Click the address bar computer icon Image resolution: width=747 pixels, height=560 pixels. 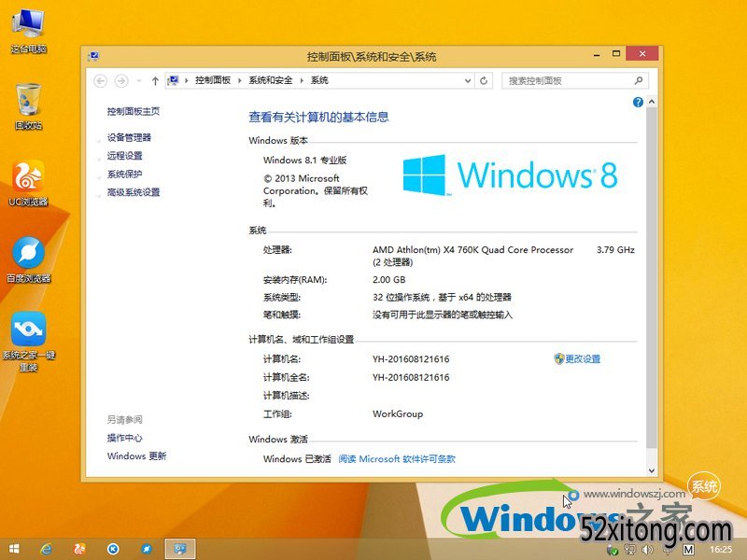tap(173, 80)
